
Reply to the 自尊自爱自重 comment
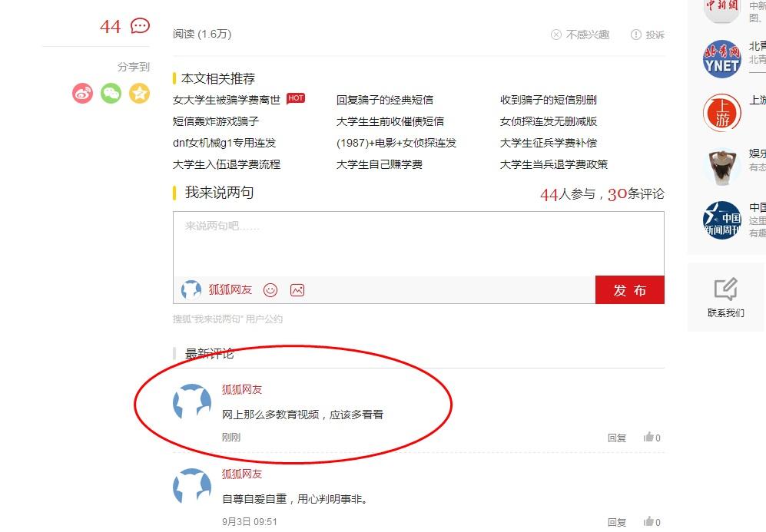pos(616,522)
